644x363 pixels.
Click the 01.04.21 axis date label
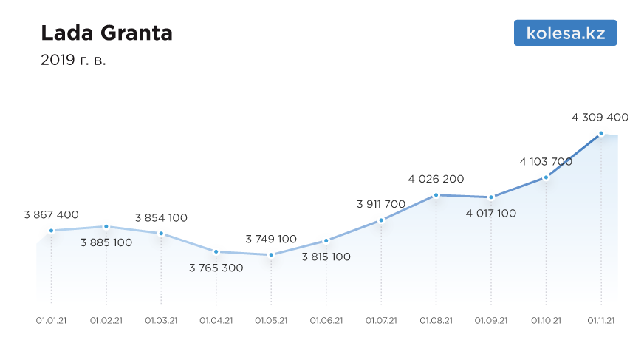pyautogui.click(x=216, y=321)
